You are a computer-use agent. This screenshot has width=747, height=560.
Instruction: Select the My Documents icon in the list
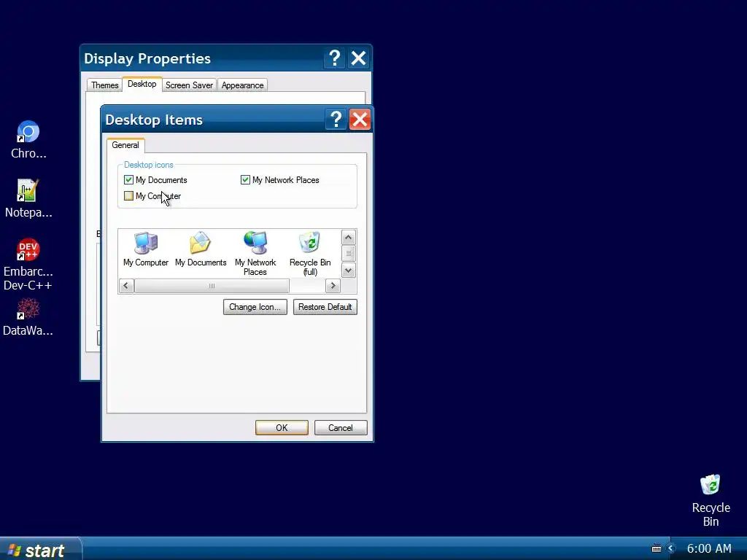[201, 249]
